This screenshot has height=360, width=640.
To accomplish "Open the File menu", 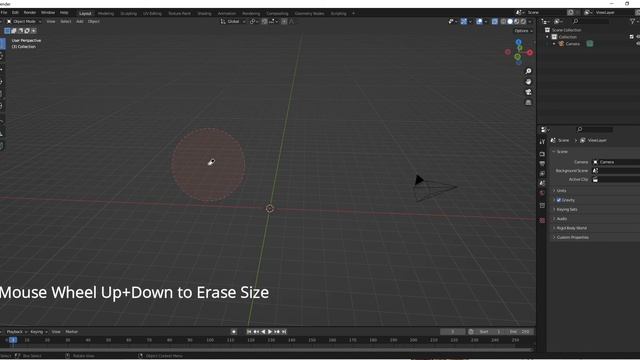I will pos(4,13).
